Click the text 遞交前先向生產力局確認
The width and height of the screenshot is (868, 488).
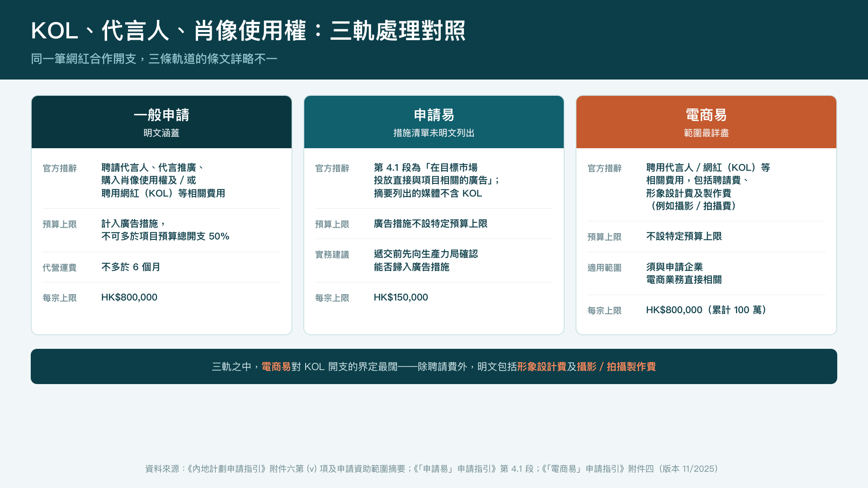tap(426, 254)
